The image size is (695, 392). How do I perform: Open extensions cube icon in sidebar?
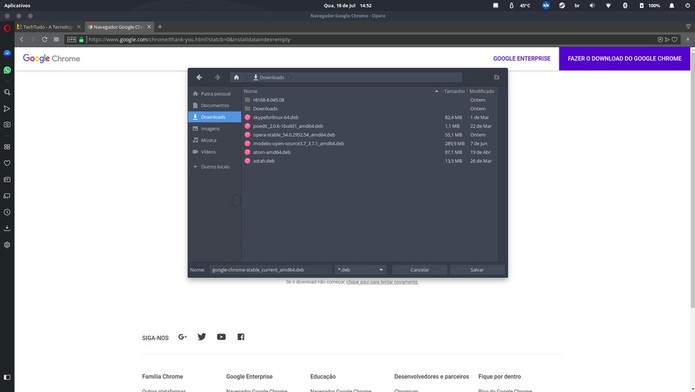coord(7,245)
